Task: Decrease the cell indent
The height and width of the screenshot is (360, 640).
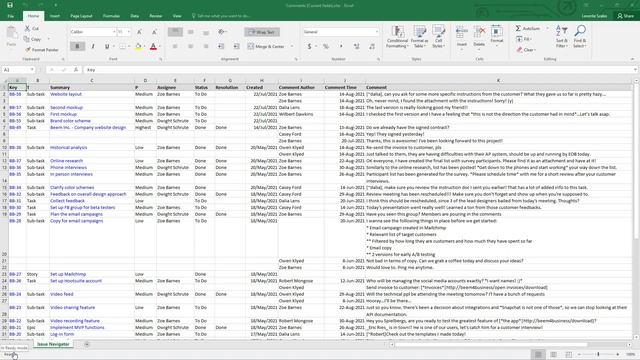Action: 221,47
